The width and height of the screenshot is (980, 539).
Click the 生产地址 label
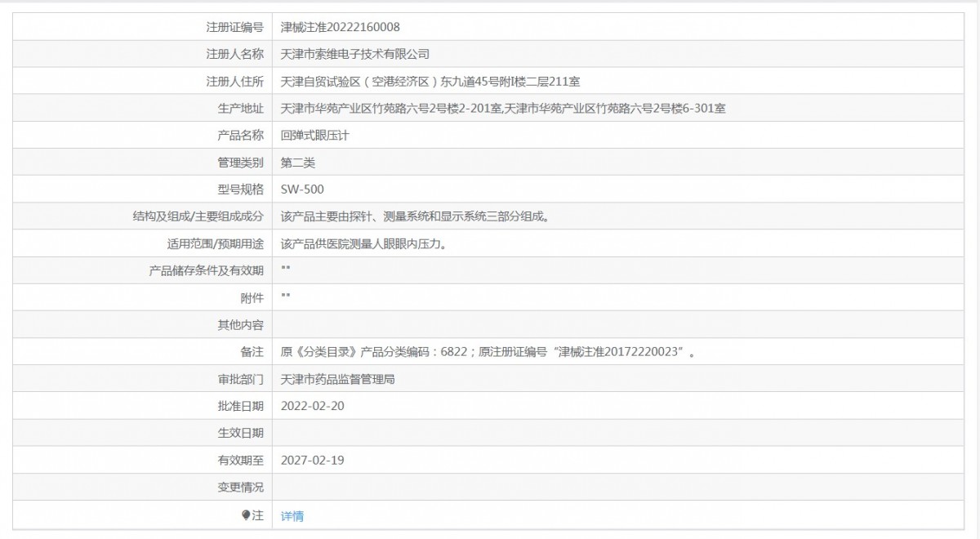pyautogui.click(x=241, y=108)
